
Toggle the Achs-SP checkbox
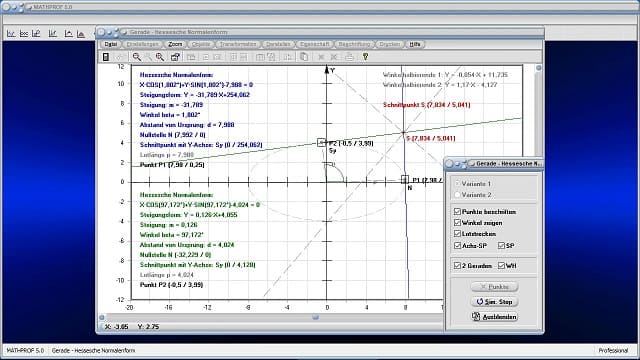458,245
